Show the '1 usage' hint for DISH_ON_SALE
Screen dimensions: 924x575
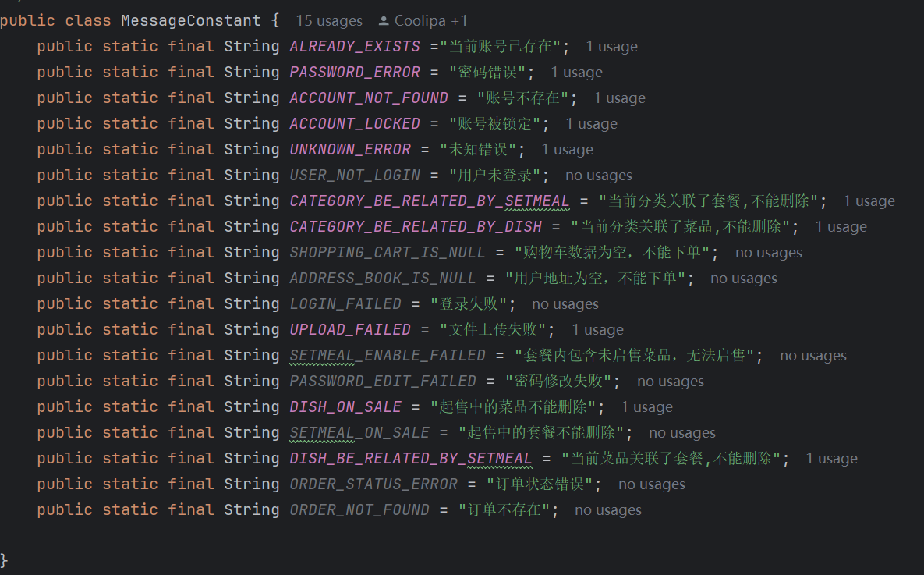[647, 407]
